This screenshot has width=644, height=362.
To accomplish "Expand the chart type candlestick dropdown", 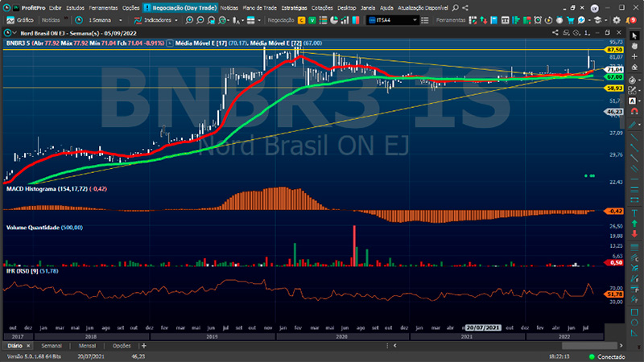I will (x=243, y=20).
